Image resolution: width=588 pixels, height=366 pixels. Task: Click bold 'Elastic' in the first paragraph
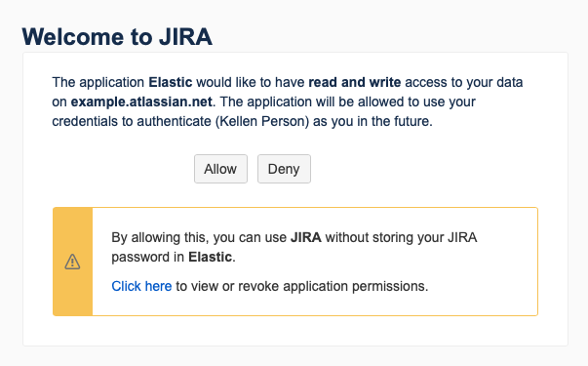[x=171, y=82]
